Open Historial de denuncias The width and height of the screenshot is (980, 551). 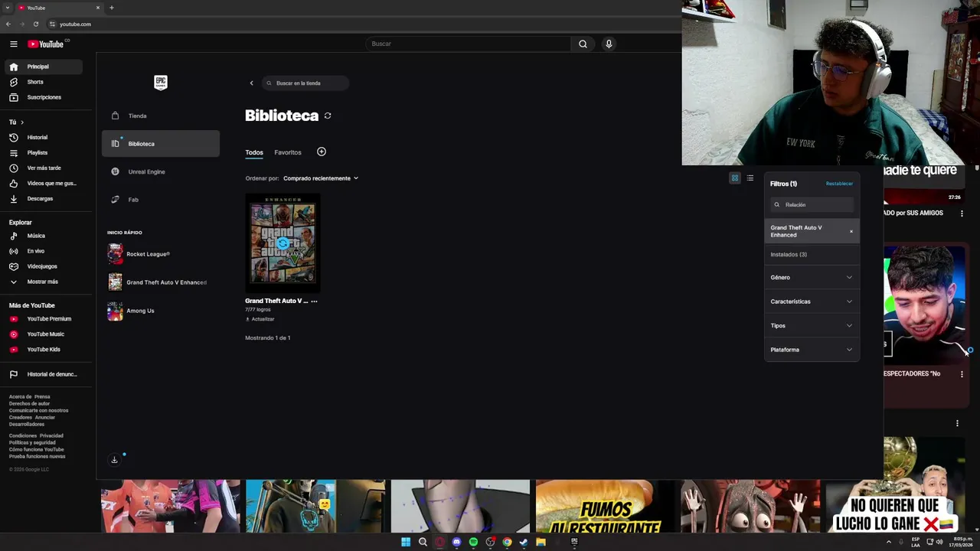pyautogui.click(x=43, y=374)
